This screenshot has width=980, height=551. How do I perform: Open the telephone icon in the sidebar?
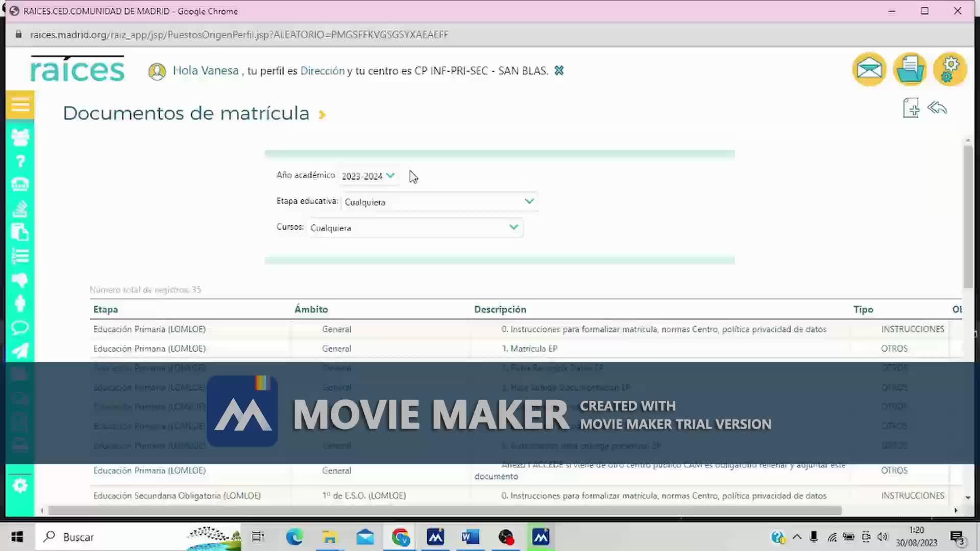[20, 185]
